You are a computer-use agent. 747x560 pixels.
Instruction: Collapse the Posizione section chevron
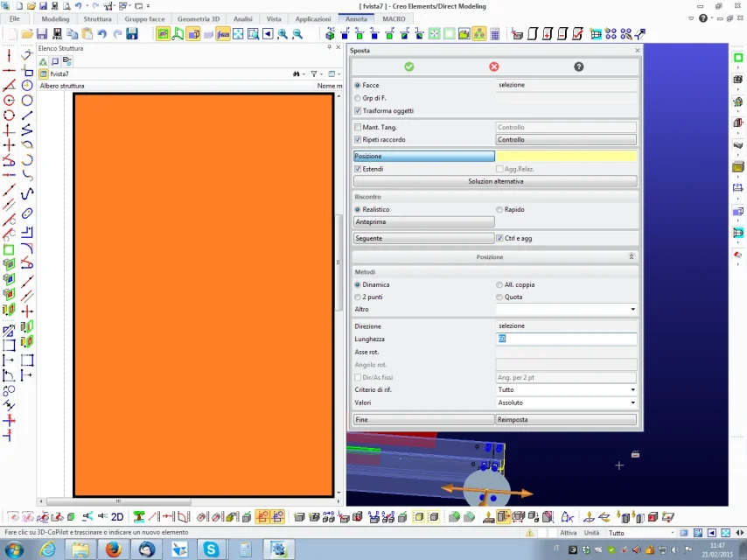tap(632, 257)
